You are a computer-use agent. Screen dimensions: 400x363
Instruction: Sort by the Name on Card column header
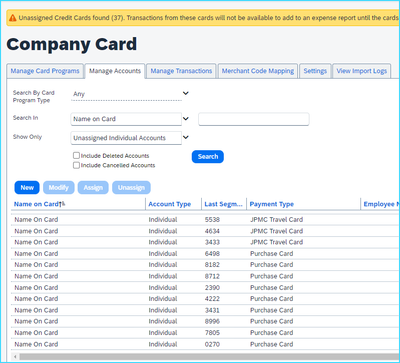coord(36,204)
